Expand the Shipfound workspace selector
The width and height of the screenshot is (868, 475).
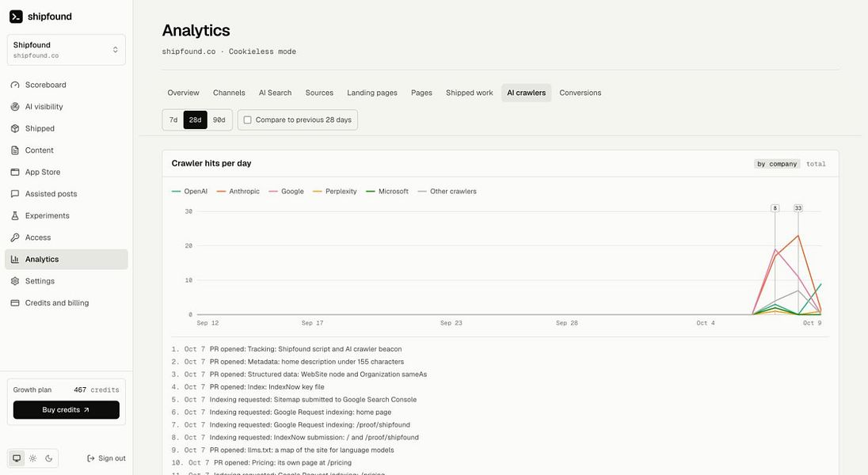(67, 50)
